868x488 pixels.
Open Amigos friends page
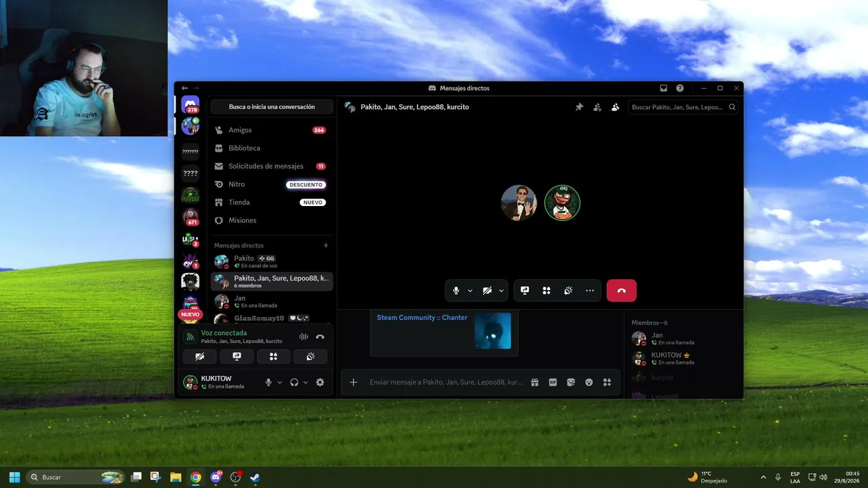pos(271,130)
